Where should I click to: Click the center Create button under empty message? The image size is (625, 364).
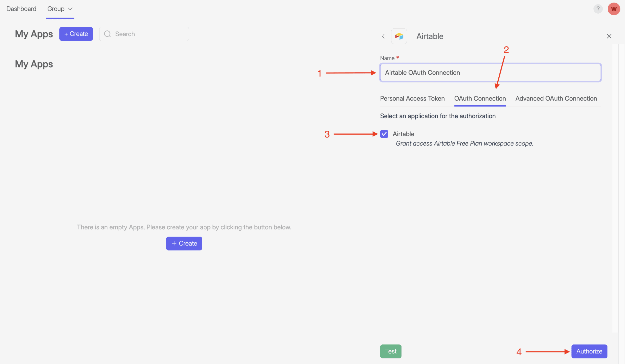[x=184, y=243]
